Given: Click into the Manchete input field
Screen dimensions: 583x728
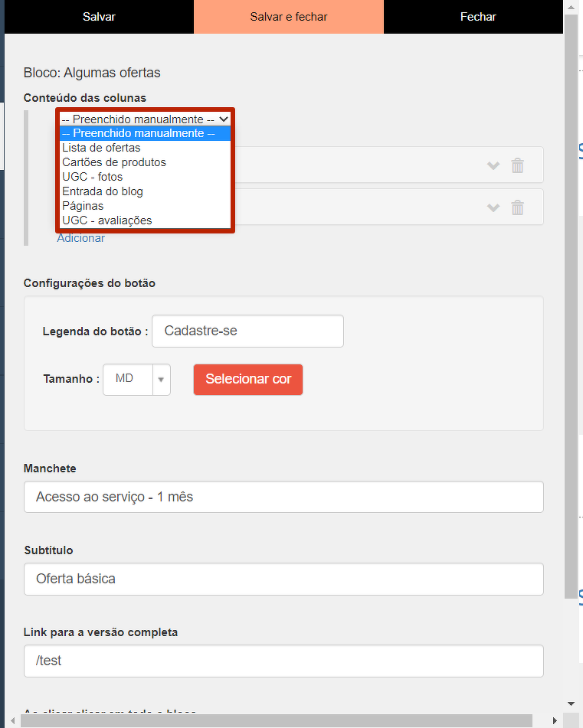Looking at the screenshot, I should [x=283, y=497].
